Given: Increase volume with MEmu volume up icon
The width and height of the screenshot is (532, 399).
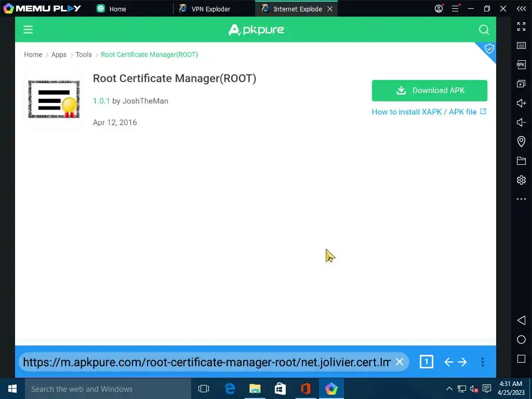Looking at the screenshot, I should (521, 103).
